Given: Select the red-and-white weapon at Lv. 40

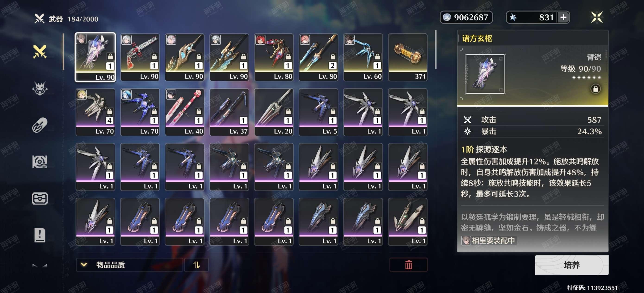Looking at the screenshot, I should [x=184, y=112].
